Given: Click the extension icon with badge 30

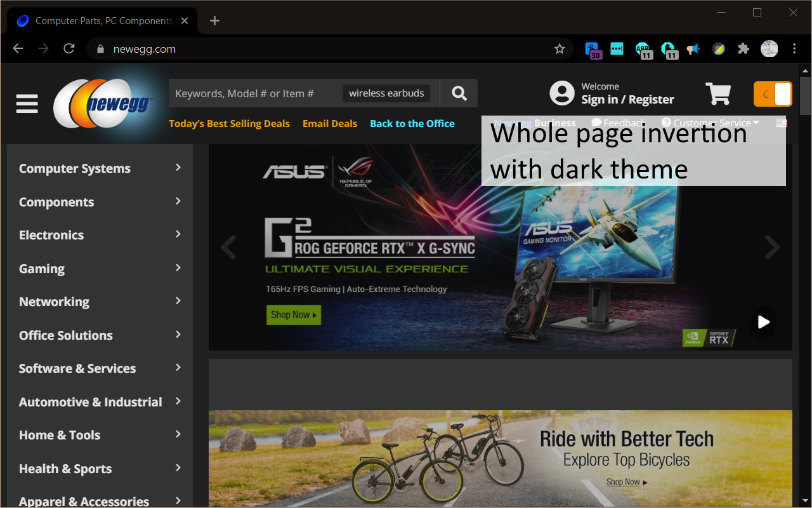Looking at the screenshot, I should [x=592, y=50].
